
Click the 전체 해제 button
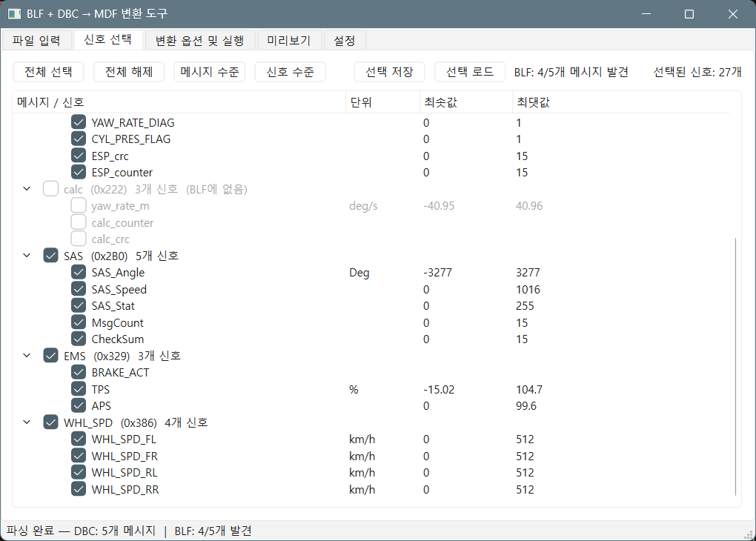[x=129, y=72]
